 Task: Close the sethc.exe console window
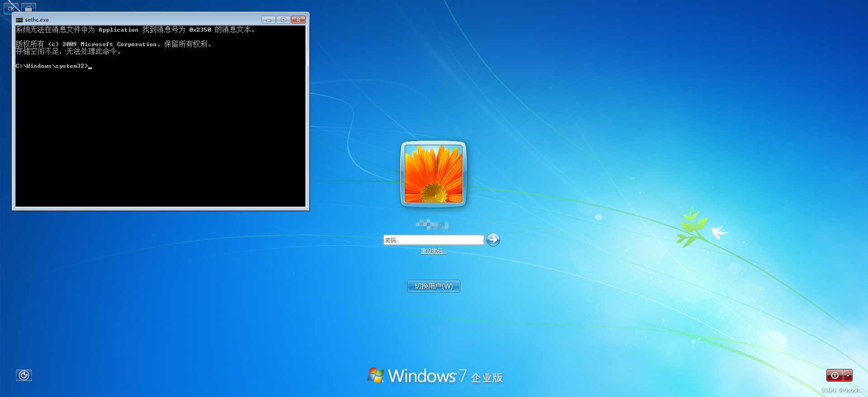pos(299,20)
